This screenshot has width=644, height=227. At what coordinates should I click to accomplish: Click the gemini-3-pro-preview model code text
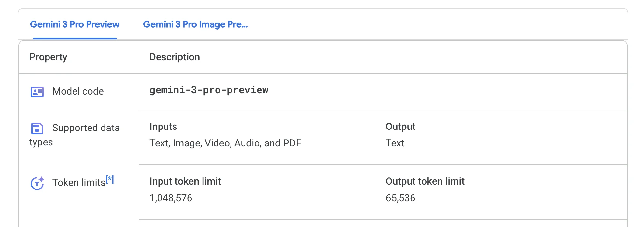tap(209, 90)
